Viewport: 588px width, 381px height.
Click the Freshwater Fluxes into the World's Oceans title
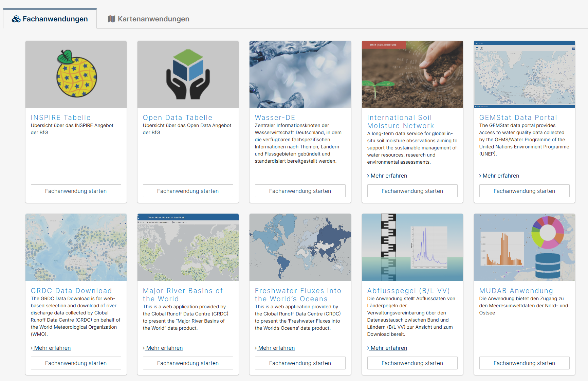coord(298,295)
